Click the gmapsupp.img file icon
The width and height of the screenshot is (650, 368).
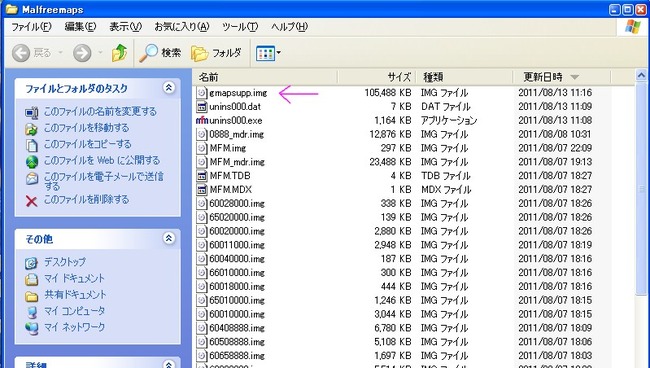[x=202, y=93]
